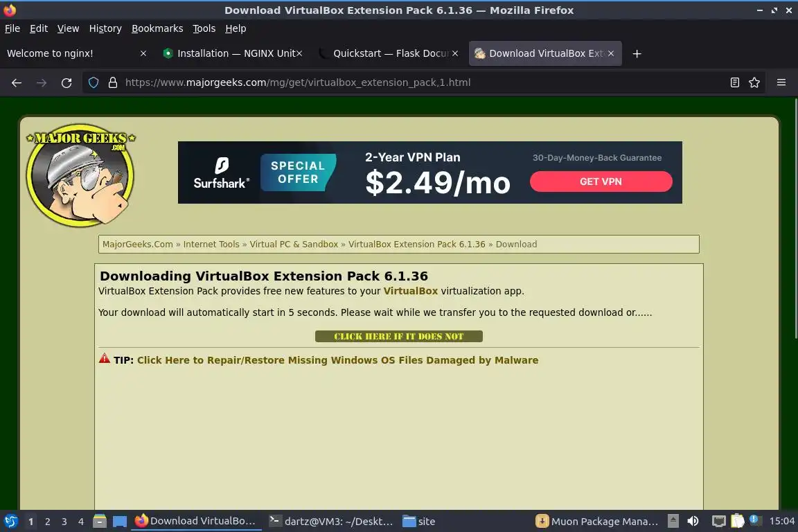Open the File menu
Viewport: 798px width, 532px height.
pos(12,28)
